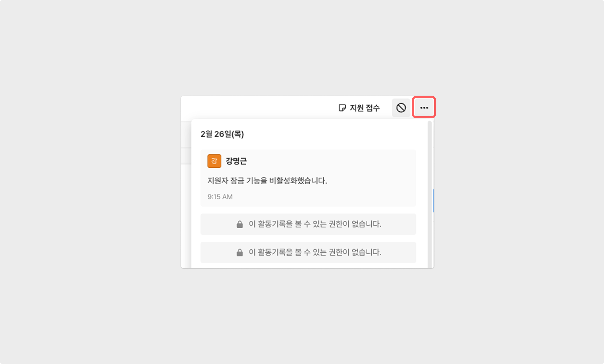Screen dimensions: 604x364
Task: Click the note icon beside 지원 접수
Action: coord(342,108)
